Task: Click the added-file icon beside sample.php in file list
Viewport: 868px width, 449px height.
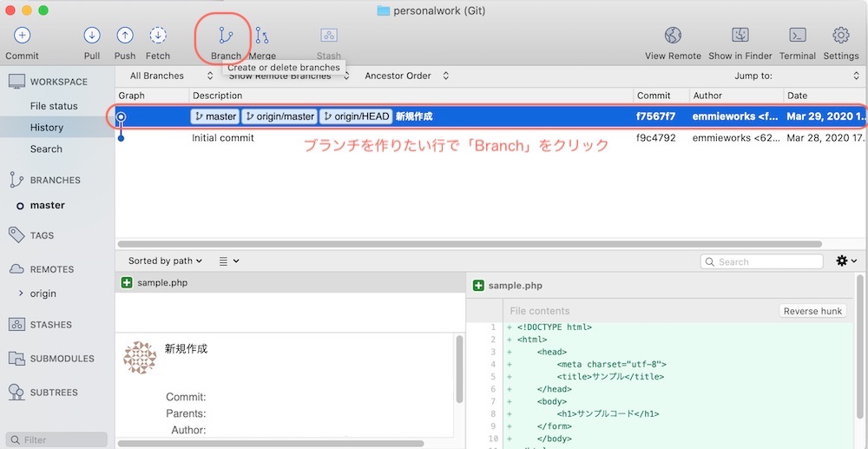Action: 126,283
